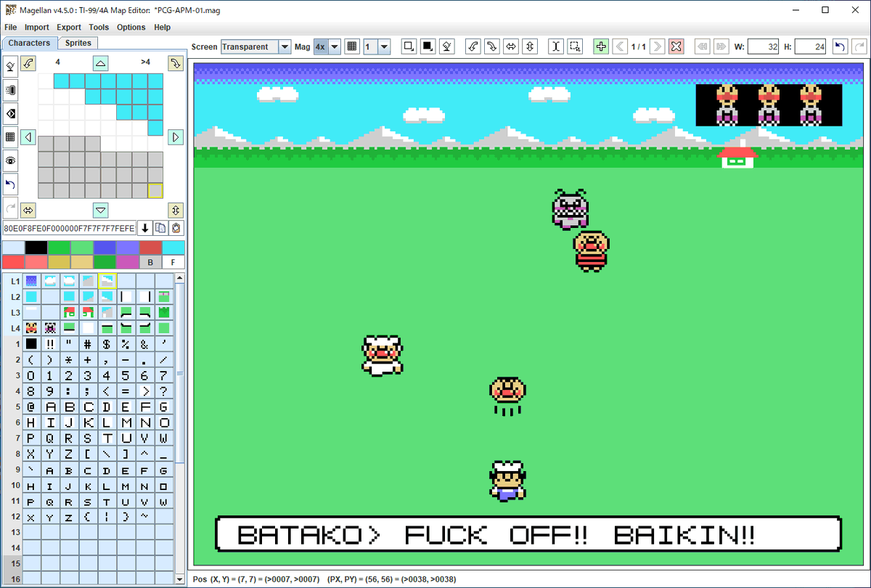This screenshot has width=871, height=588.
Task: Undo map edit in top toolbar
Action: pyautogui.click(x=841, y=46)
